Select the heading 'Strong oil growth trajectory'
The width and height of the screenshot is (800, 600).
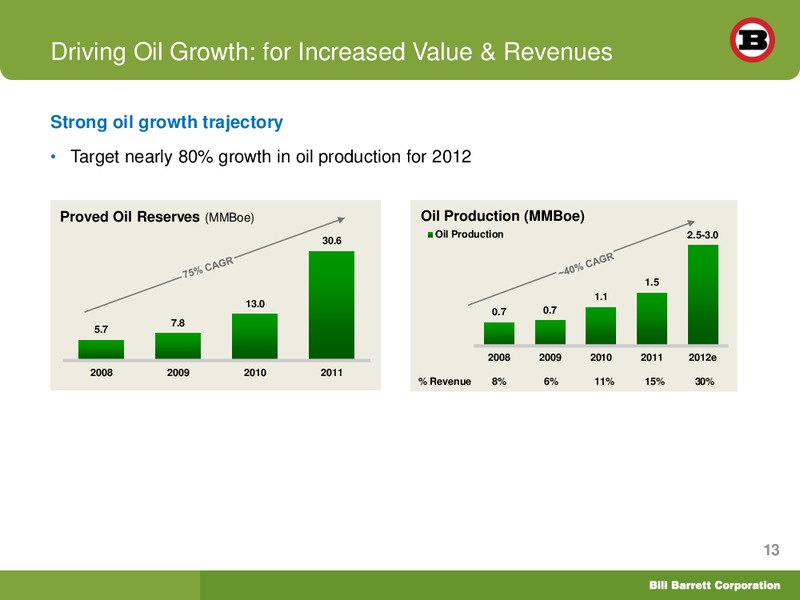[x=166, y=122]
